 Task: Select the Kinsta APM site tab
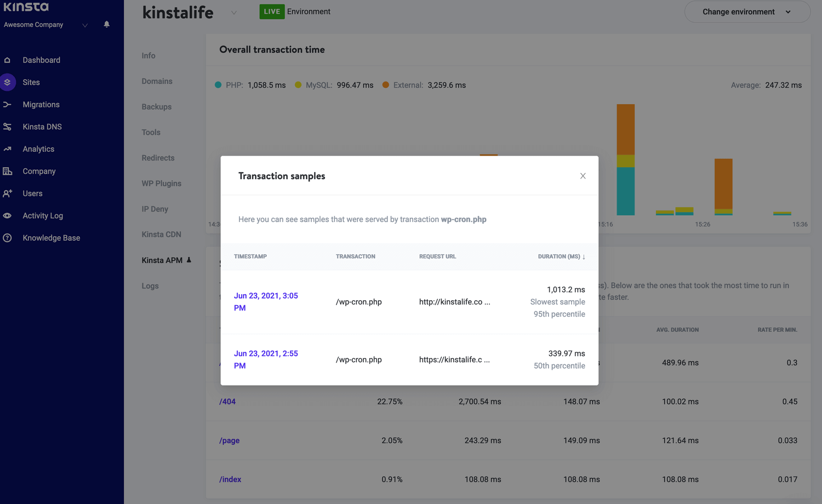(x=162, y=260)
